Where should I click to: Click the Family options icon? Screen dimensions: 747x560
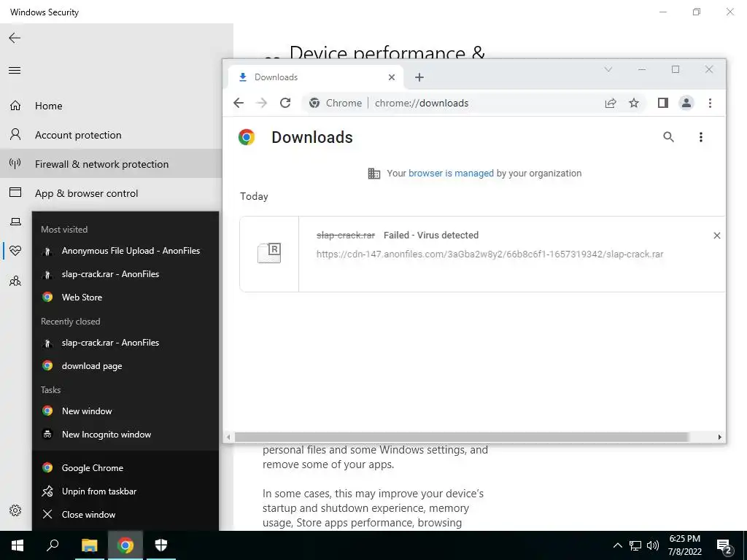pos(15,281)
